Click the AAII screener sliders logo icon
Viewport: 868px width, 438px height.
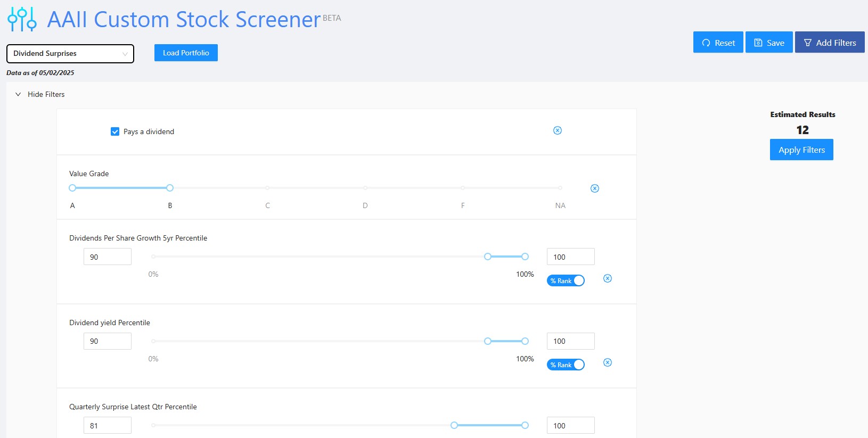click(x=22, y=19)
